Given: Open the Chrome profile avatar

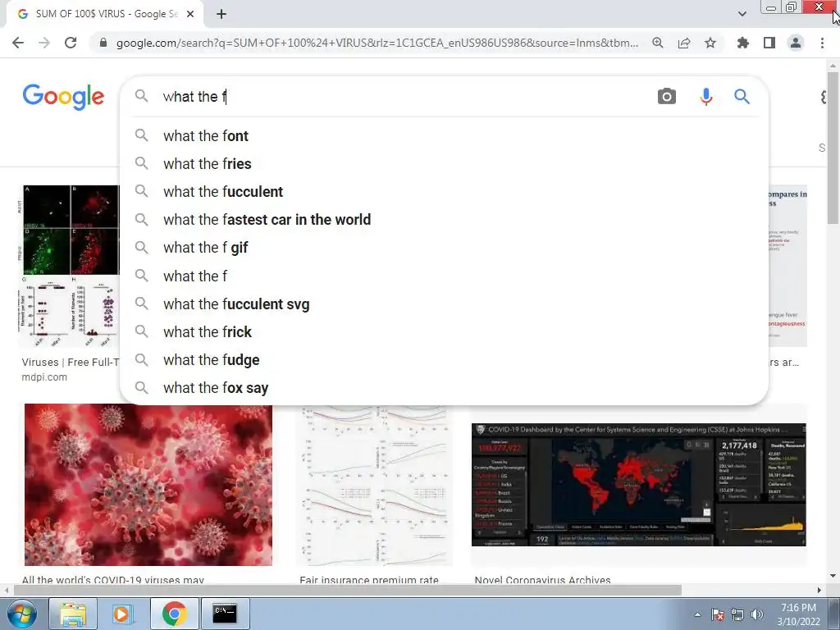Looking at the screenshot, I should click(x=796, y=43).
